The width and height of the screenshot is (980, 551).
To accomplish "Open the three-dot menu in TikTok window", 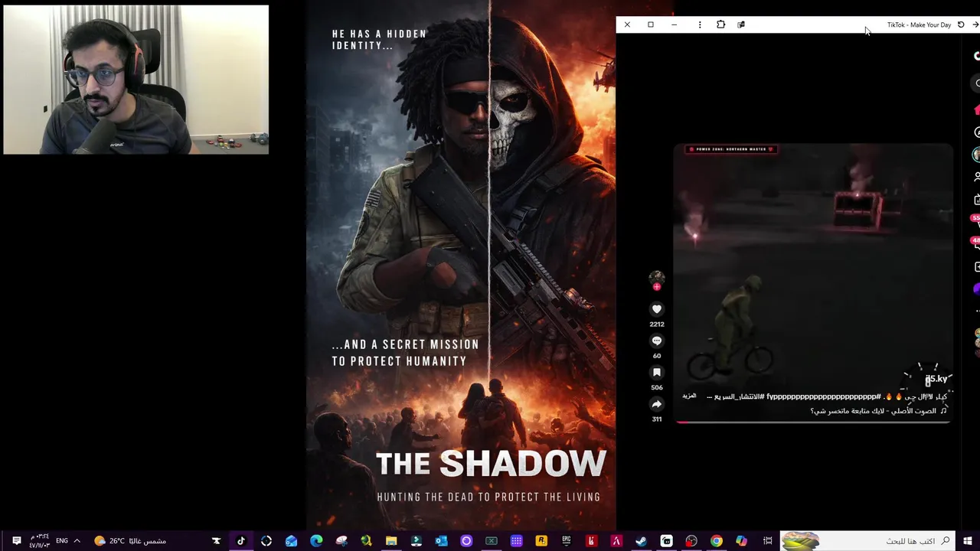I will (699, 24).
